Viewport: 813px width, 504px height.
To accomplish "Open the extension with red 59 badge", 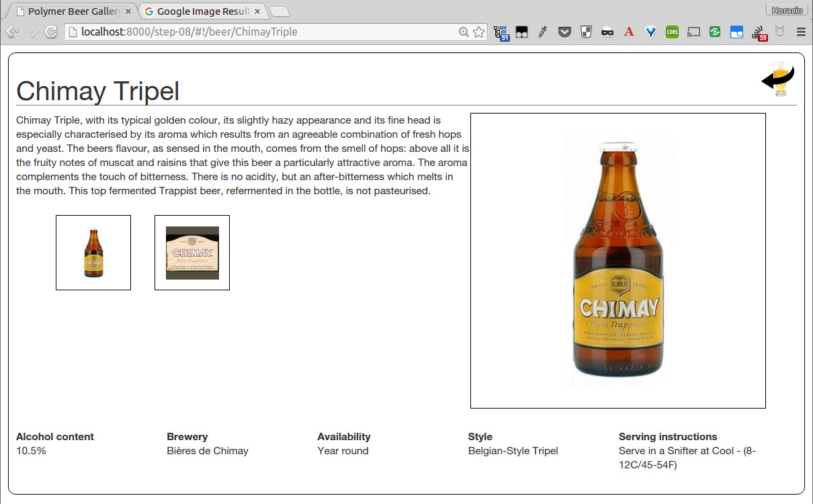I will pos(759,33).
